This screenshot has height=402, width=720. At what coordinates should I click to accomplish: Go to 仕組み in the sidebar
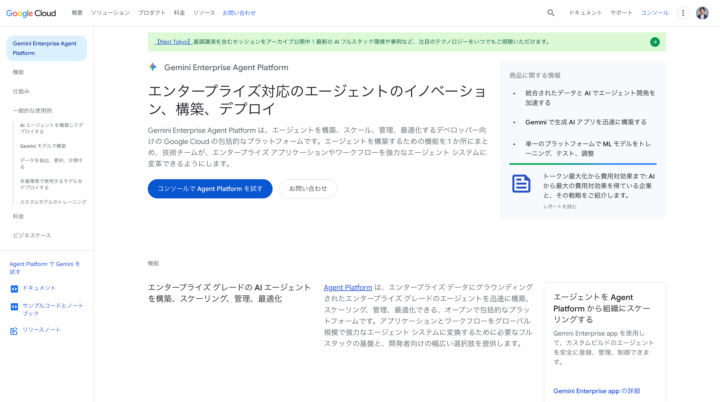(x=21, y=91)
